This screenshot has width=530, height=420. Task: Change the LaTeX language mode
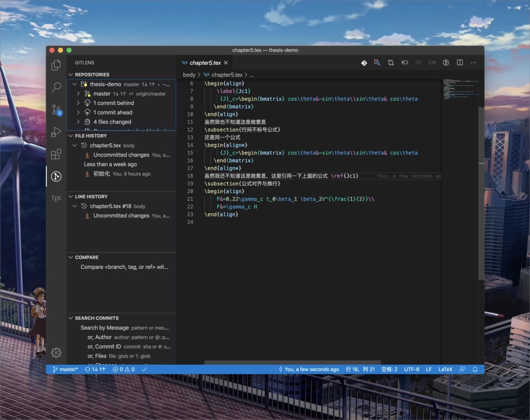tap(445, 369)
